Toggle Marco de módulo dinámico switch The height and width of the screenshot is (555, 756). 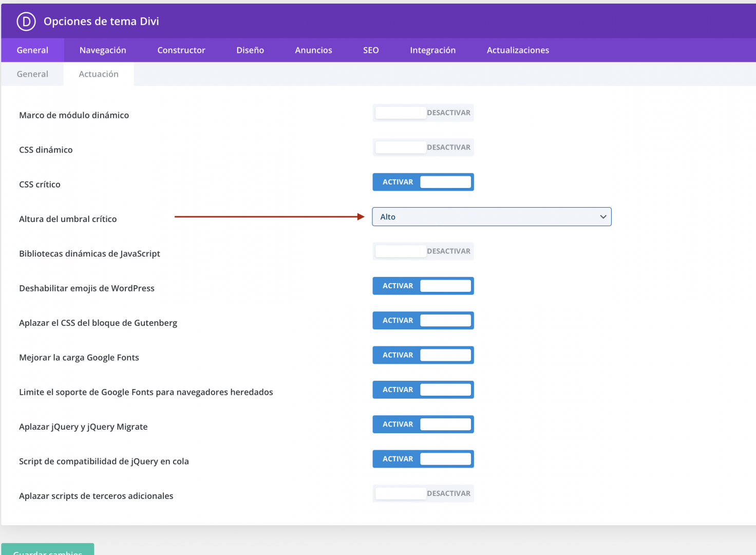(423, 113)
